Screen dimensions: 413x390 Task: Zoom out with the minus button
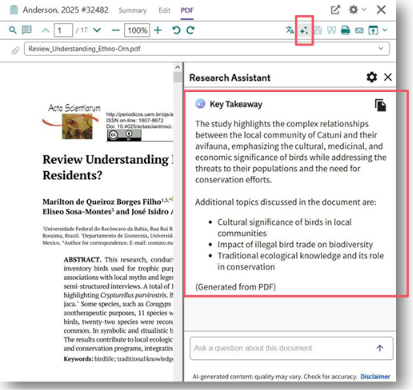coord(116,30)
